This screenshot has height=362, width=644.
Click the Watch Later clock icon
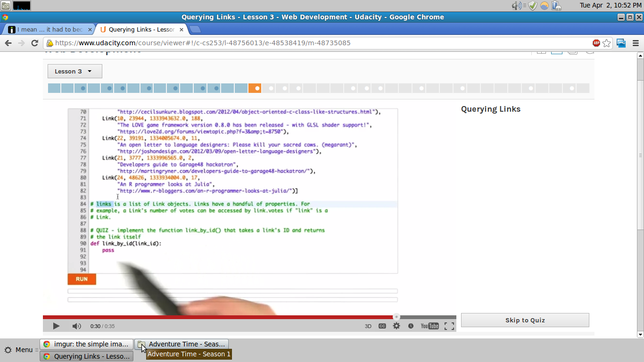411,326
